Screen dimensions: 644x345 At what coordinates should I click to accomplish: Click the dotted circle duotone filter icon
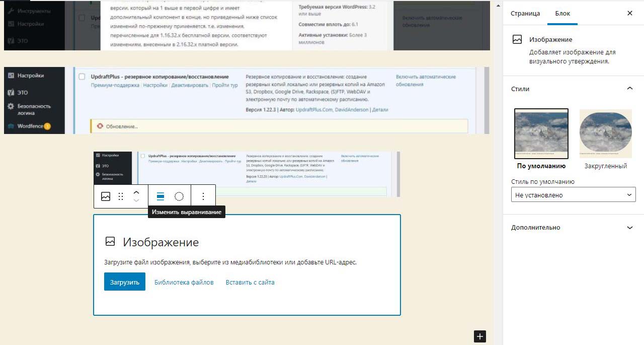(x=179, y=196)
